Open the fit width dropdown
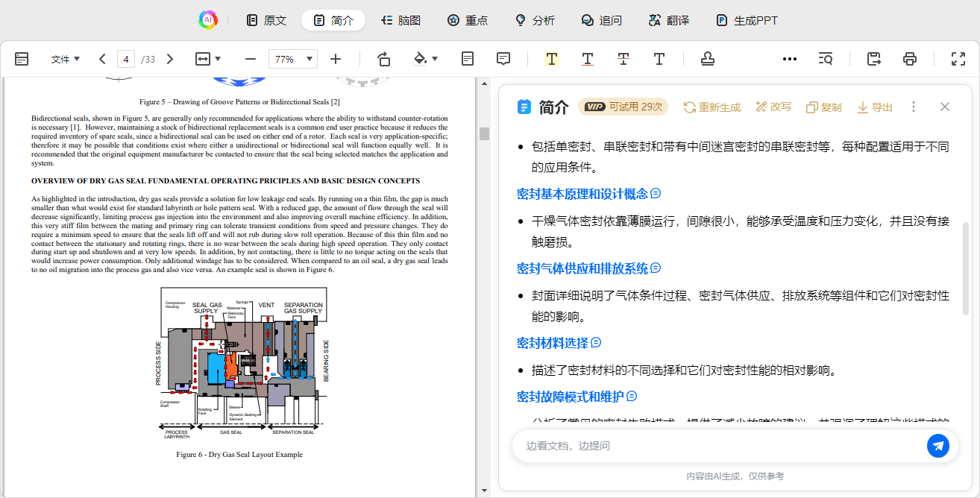This screenshot has height=498, width=980. (x=208, y=59)
